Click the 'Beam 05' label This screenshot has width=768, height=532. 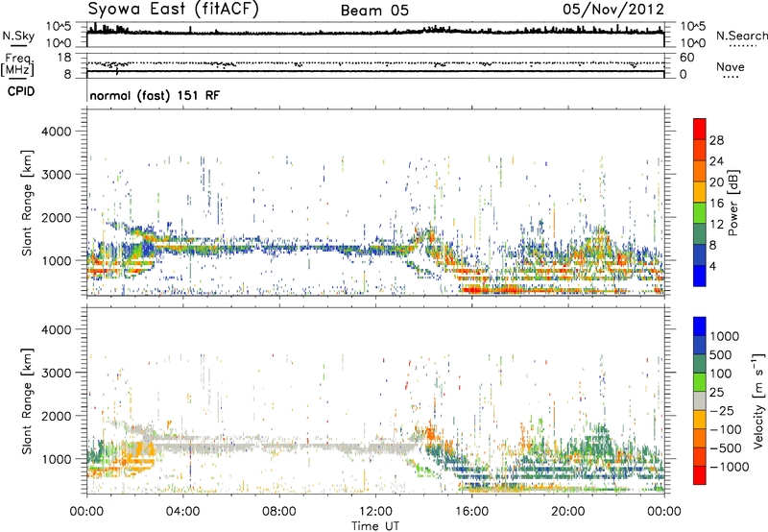click(374, 11)
